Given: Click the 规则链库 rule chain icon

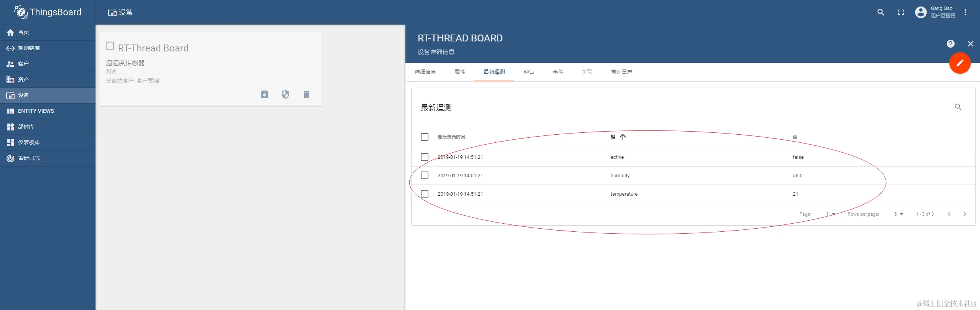Looking at the screenshot, I should pyautogui.click(x=10, y=48).
